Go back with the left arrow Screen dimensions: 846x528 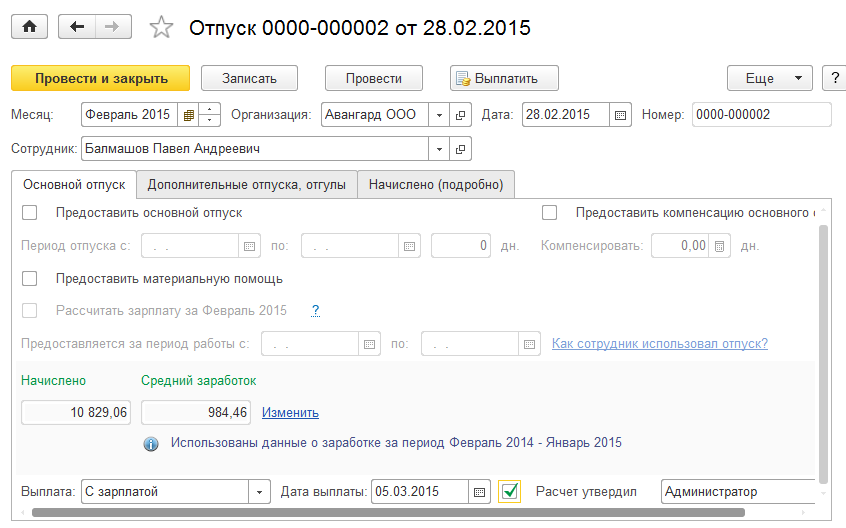tap(78, 28)
